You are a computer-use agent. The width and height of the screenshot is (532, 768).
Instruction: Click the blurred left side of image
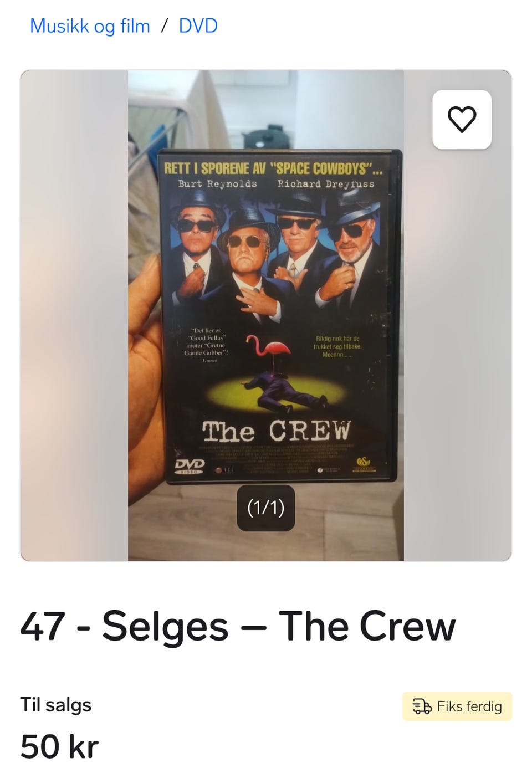74,315
